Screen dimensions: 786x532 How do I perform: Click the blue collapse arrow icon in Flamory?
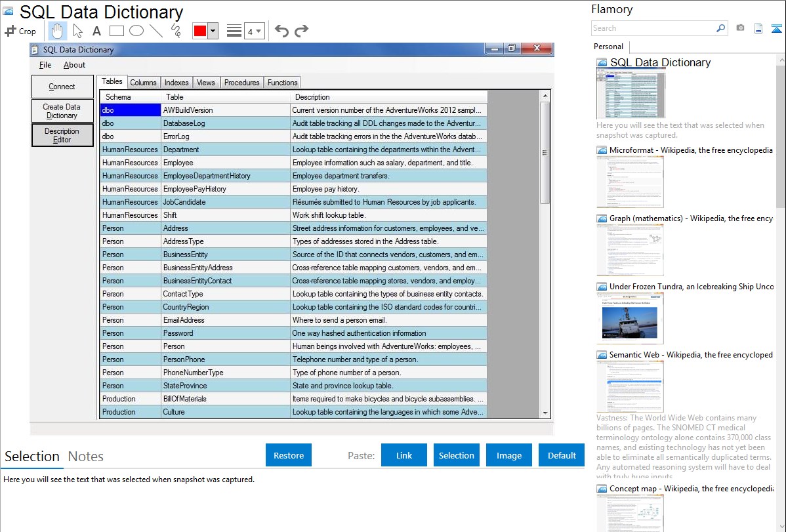pos(776,28)
